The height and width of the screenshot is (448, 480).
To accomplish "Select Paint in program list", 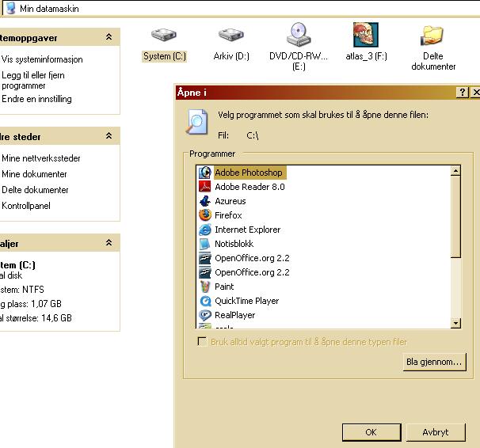I will click(x=224, y=287).
